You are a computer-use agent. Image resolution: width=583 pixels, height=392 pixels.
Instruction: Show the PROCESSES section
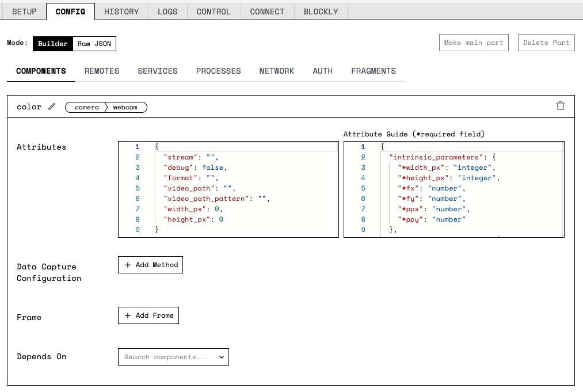(218, 71)
